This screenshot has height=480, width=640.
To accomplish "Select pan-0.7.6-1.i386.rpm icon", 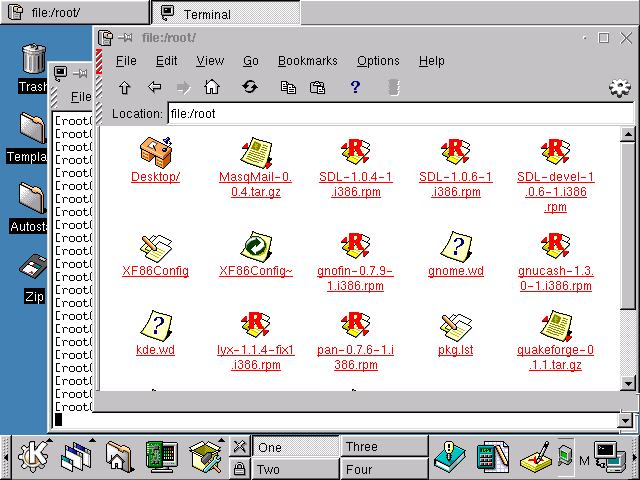I will [x=356, y=324].
